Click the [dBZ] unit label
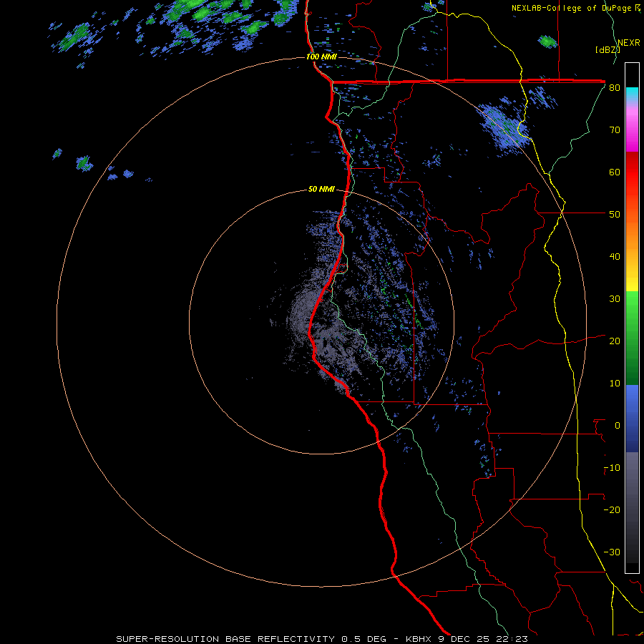Screen dimensions: 644x644 click(x=608, y=49)
